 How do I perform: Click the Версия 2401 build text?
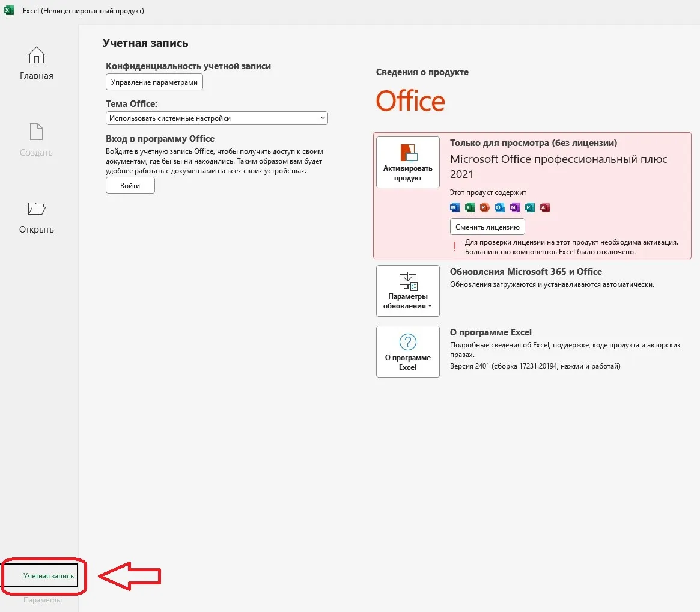point(535,366)
